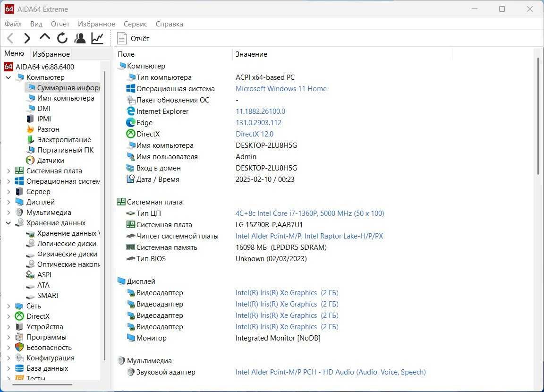Click Internet Explorer version 11.1882.26100.0 link

pyautogui.click(x=260, y=111)
